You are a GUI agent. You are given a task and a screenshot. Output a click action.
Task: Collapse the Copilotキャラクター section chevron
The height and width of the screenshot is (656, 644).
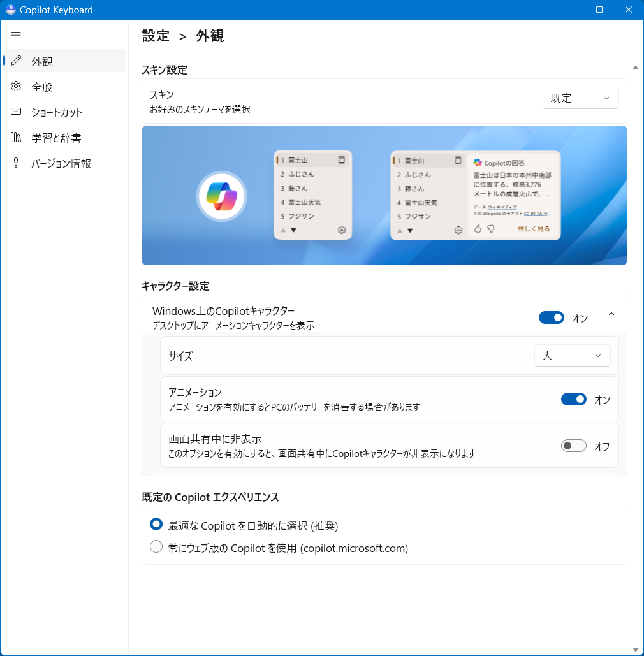(x=611, y=314)
